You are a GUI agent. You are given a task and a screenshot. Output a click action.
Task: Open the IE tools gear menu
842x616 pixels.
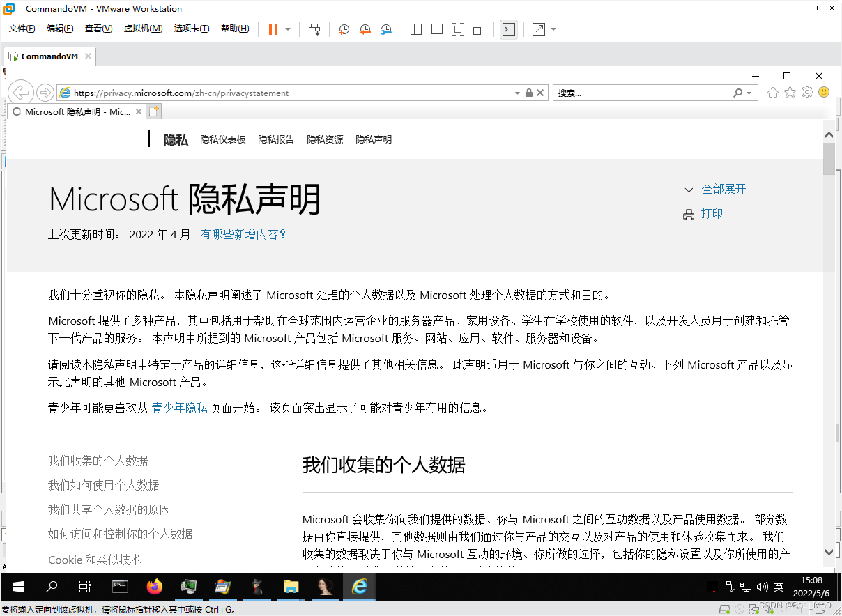pyautogui.click(x=807, y=92)
